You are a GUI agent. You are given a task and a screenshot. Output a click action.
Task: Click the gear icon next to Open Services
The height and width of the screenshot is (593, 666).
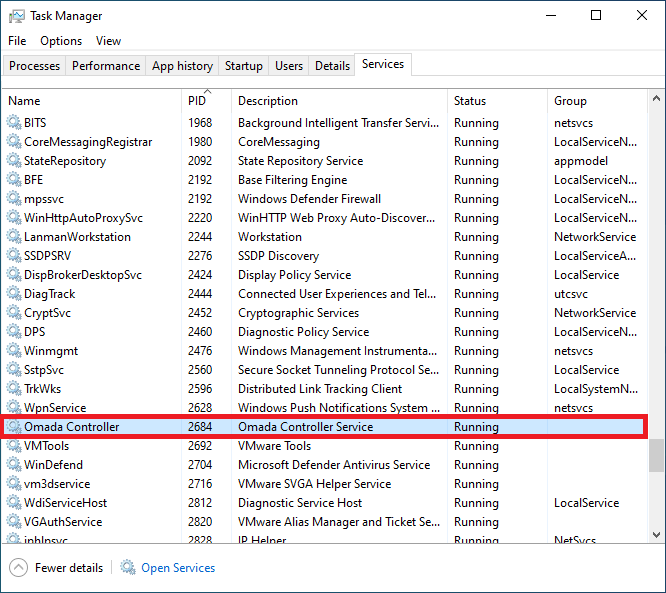pyautogui.click(x=127, y=568)
